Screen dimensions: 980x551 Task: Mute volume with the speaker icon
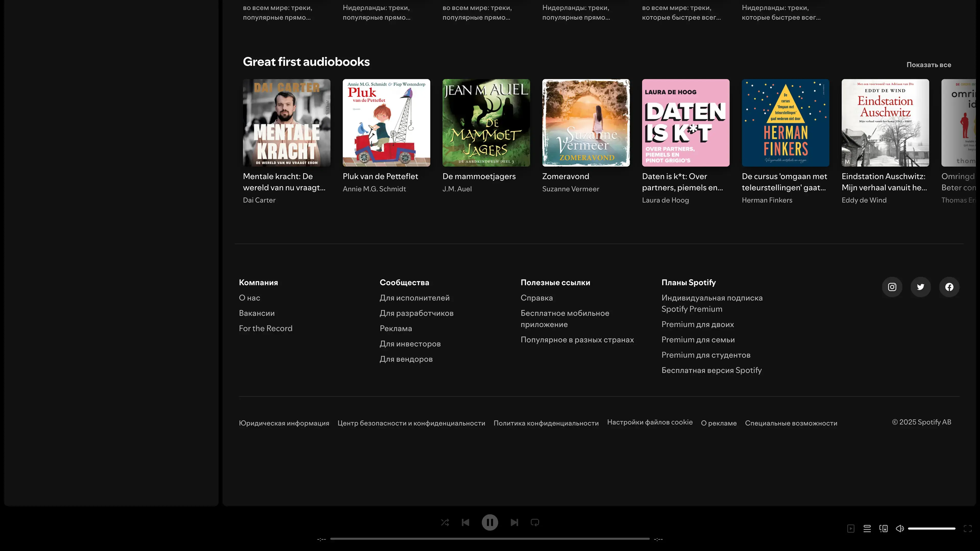click(x=900, y=529)
